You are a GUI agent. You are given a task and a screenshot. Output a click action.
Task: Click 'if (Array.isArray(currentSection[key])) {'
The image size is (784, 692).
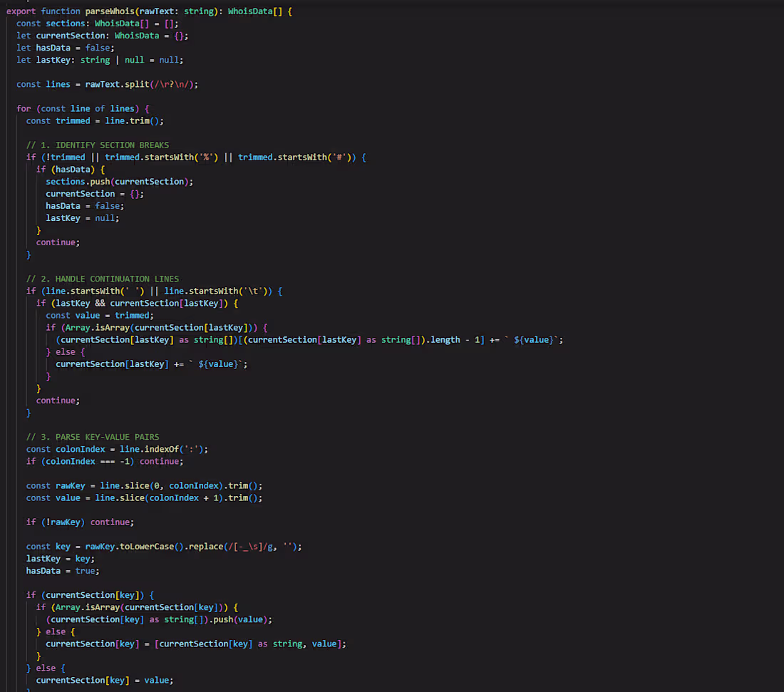point(137,607)
